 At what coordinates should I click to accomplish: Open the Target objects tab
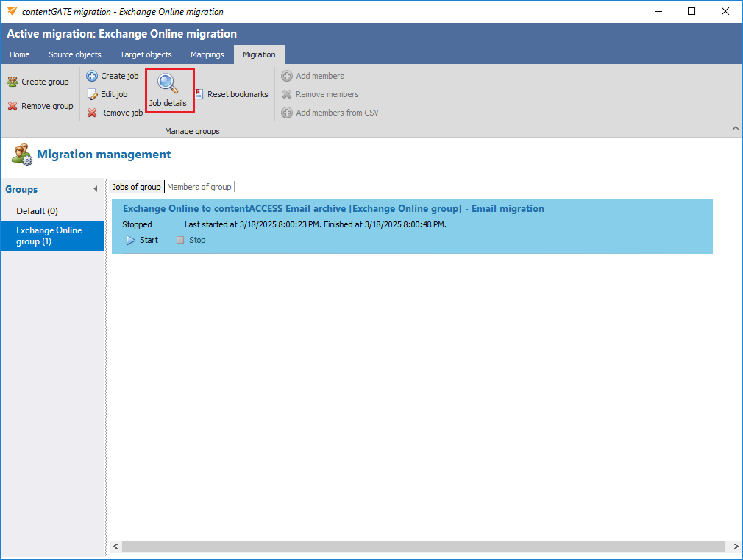tap(146, 54)
